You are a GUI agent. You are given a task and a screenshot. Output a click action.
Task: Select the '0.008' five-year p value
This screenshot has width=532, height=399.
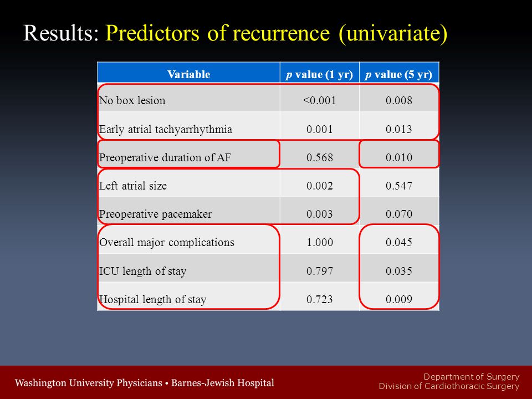point(399,100)
